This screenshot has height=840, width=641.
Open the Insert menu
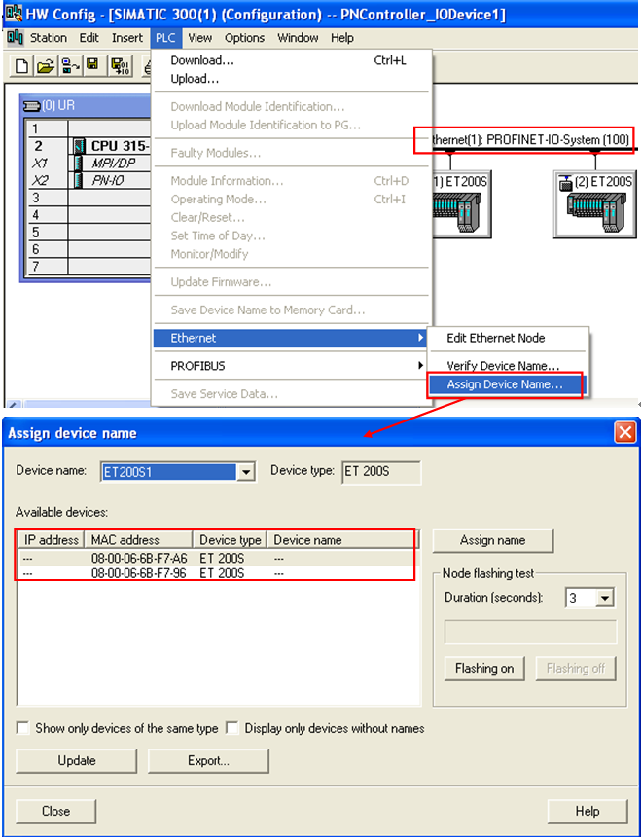[126, 38]
